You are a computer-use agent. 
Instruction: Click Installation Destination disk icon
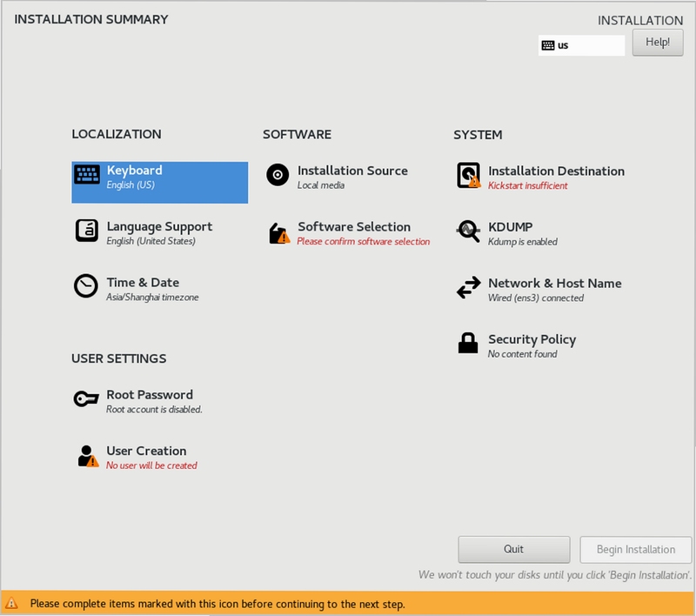tap(469, 175)
